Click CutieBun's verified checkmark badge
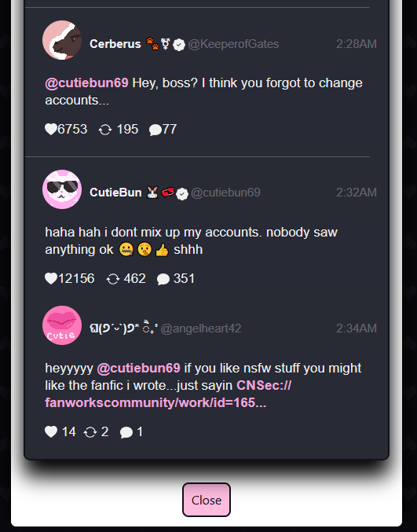The width and height of the screenshot is (417, 532). (182, 194)
